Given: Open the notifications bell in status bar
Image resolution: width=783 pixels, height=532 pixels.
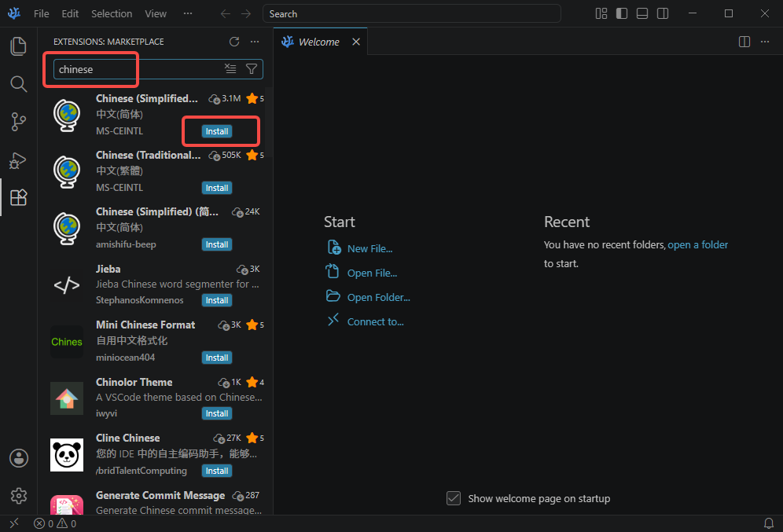Looking at the screenshot, I should (x=769, y=523).
